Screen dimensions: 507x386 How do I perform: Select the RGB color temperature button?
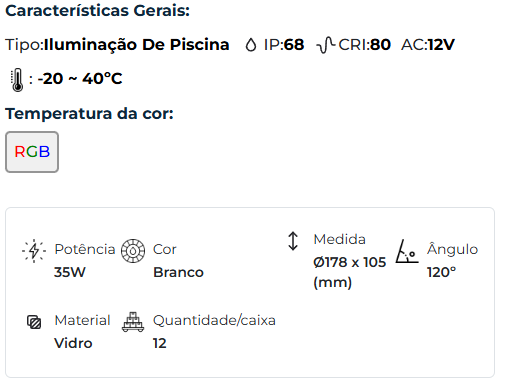click(32, 152)
